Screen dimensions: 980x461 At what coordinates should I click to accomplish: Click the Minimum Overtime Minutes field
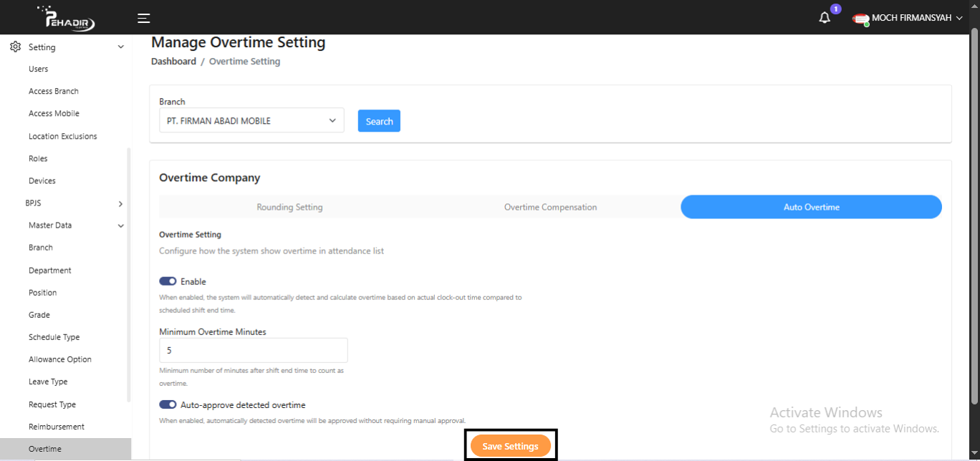coord(253,351)
